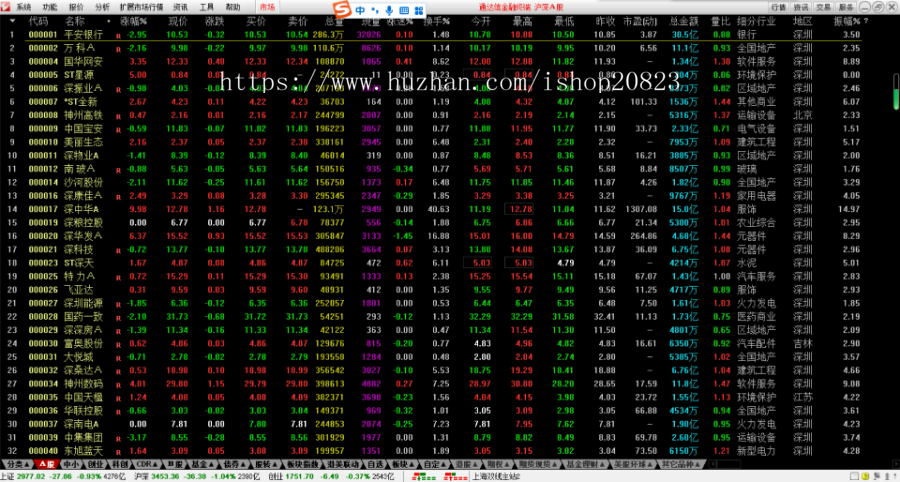Open the 报价 menu
This screenshot has width=900, height=482.
pyautogui.click(x=76, y=7)
